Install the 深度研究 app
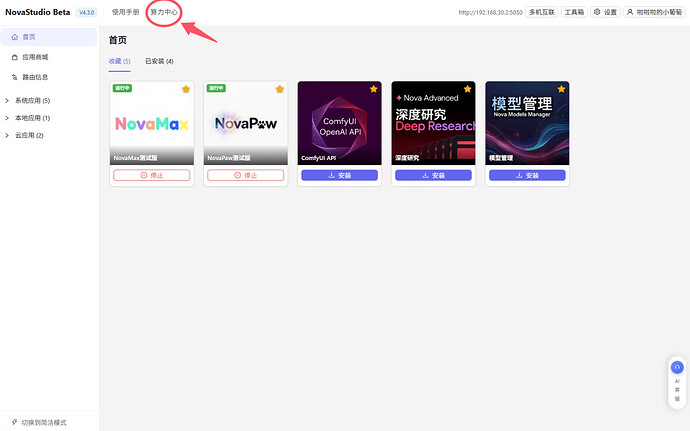 point(433,175)
